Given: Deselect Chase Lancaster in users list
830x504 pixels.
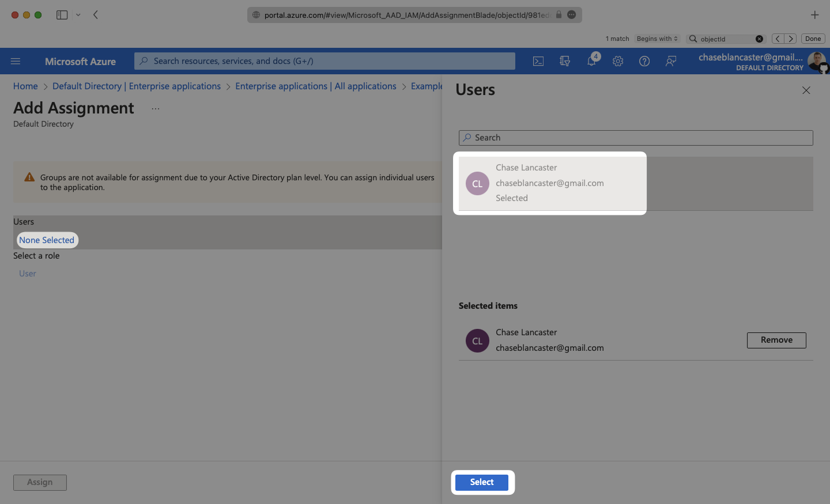Looking at the screenshot, I should (x=549, y=183).
